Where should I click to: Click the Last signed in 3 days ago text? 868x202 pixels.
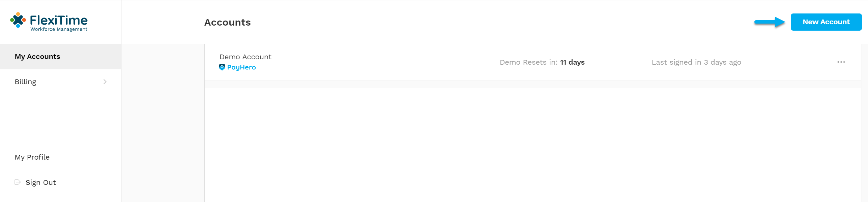[x=696, y=62]
